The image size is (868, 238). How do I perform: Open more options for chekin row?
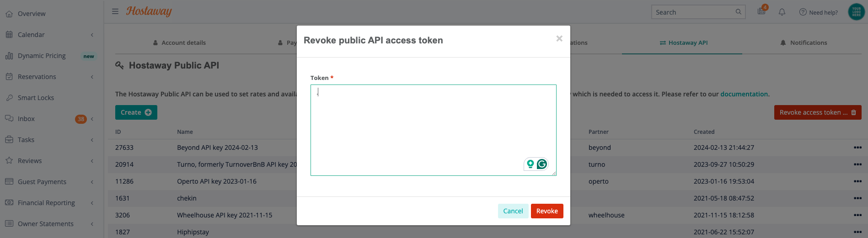click(857, 198)
